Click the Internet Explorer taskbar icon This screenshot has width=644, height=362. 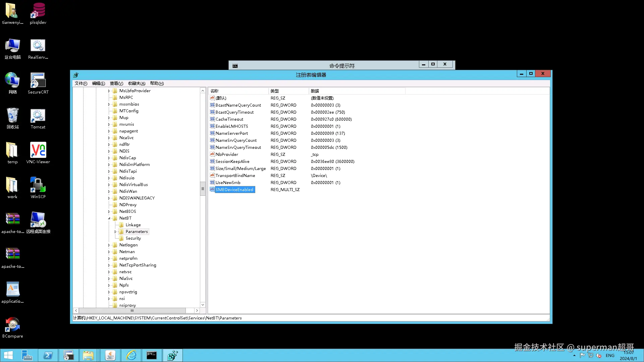pyautogui.click(x=131, y=355)
